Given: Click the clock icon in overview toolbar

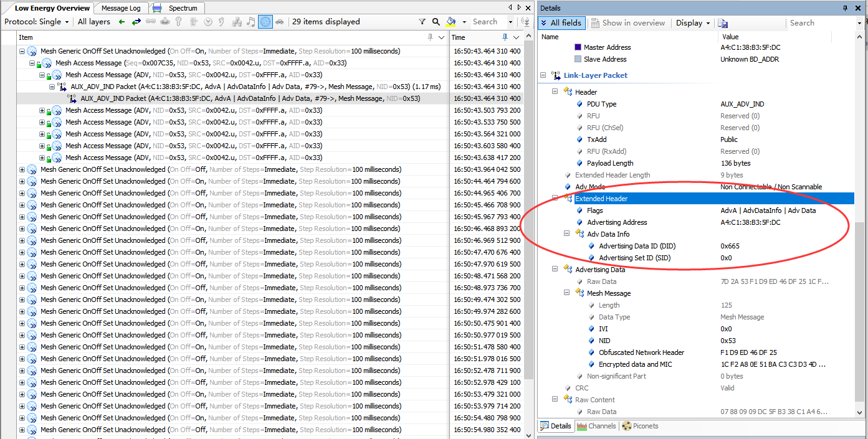Looking at the screenshot, I should (207, 22).
